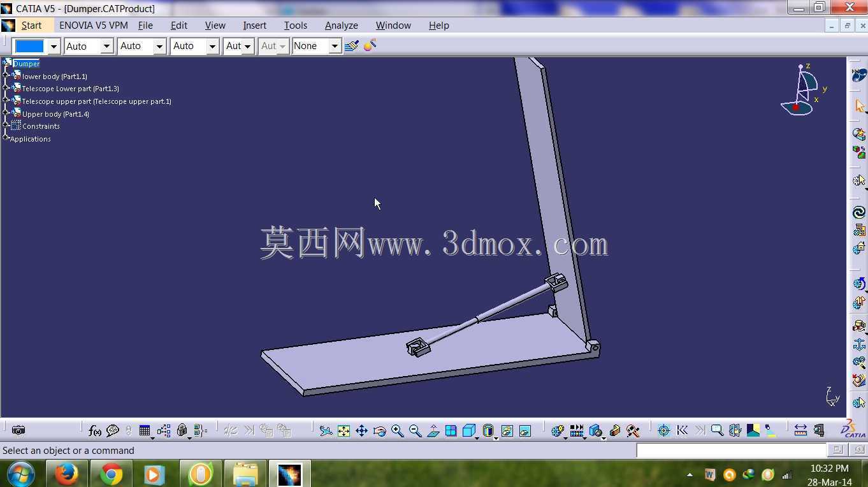This screenshot has width=868, height=487.
Task: Expand the lower body (Part1.1) node
Action: tap(6, 75)
